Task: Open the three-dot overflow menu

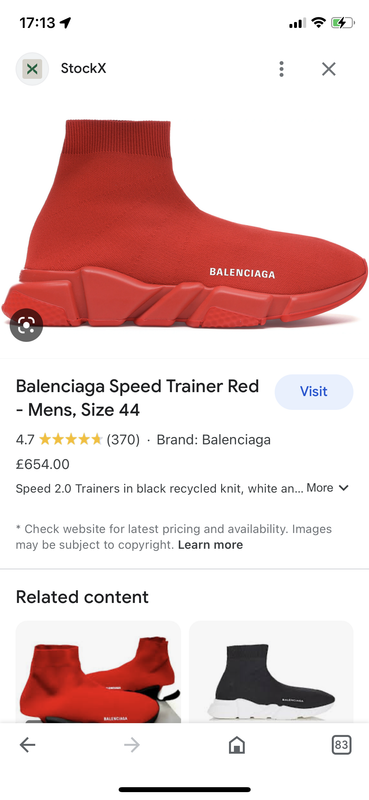Action: [x=281, y=69]
